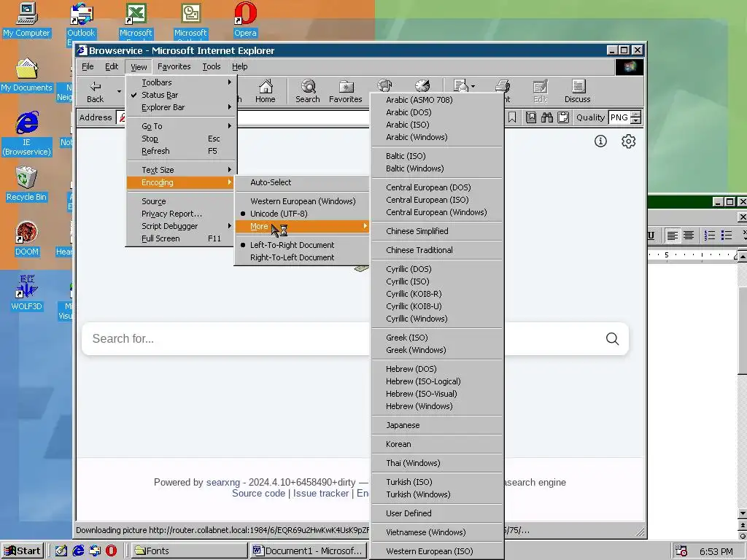Click Word window vertical scrollbar down arrow
Viewport: 747px width, 560px height.
(x=742, y=513)
